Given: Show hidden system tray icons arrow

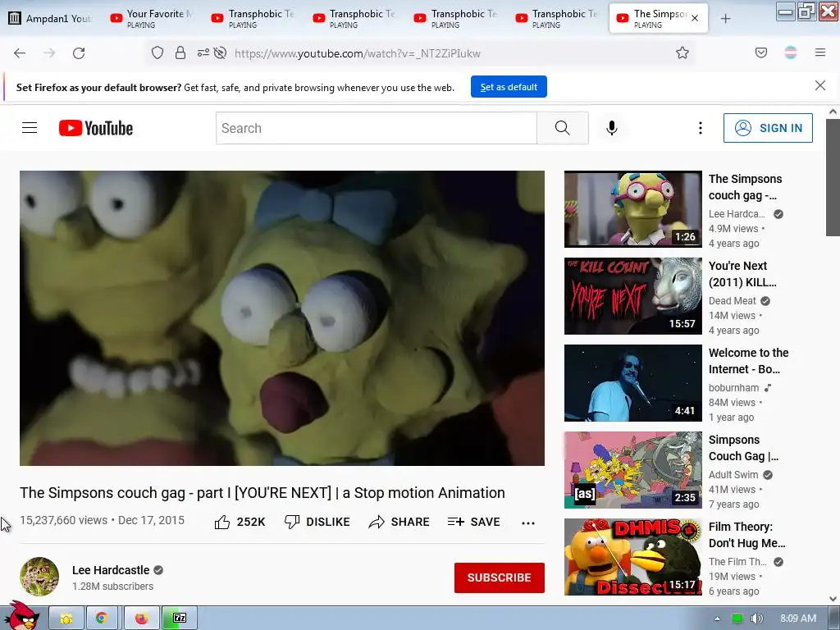Looking at the screenshot, I should (717, 619).
